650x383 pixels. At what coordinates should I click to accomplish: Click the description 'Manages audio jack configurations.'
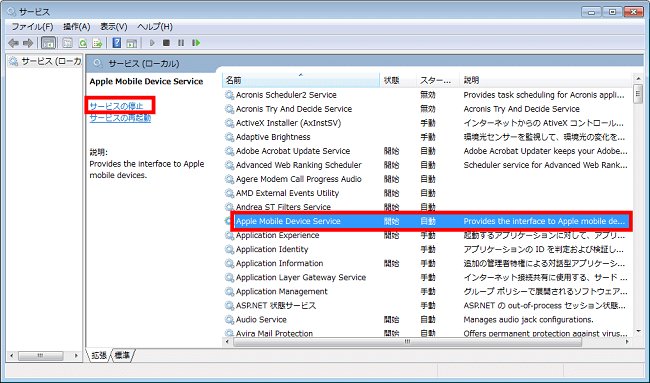[x=528, y=320]
